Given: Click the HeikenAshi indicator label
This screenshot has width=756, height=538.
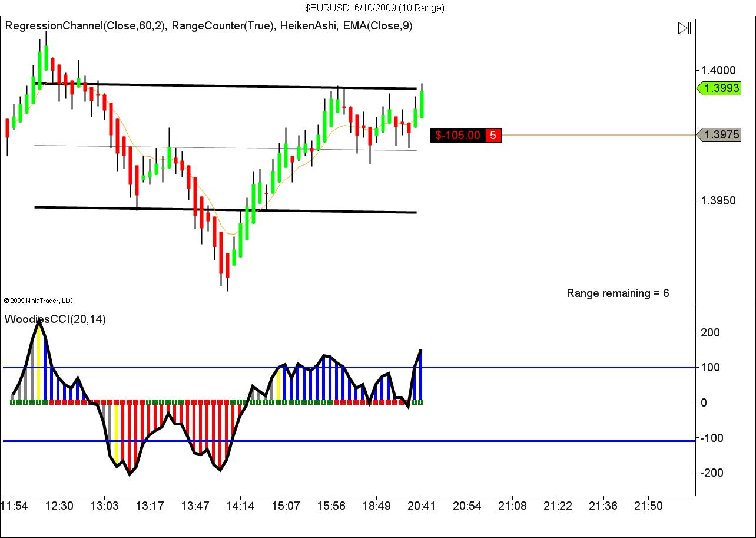Looking at the screenshot, I should 309,25.
